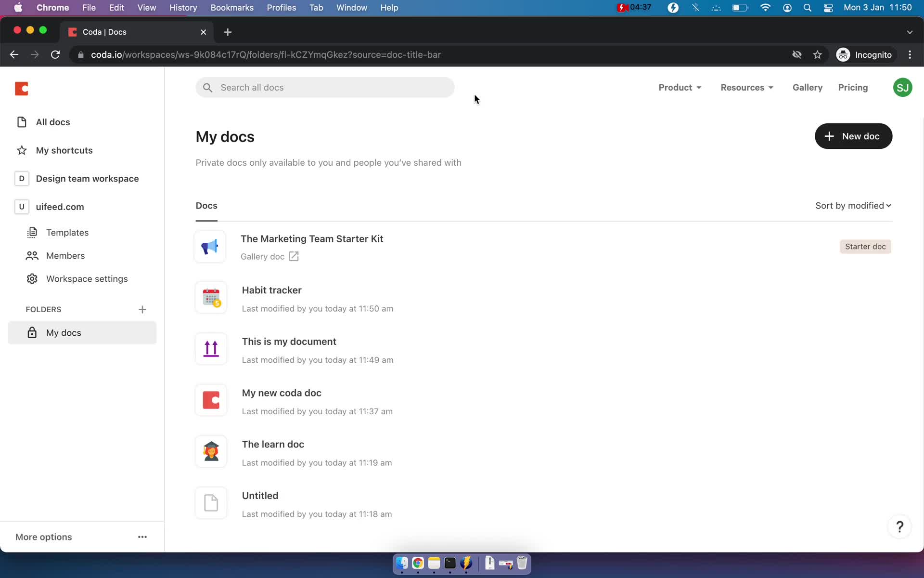Open SJ account avatar menu

tap(902, 88)
